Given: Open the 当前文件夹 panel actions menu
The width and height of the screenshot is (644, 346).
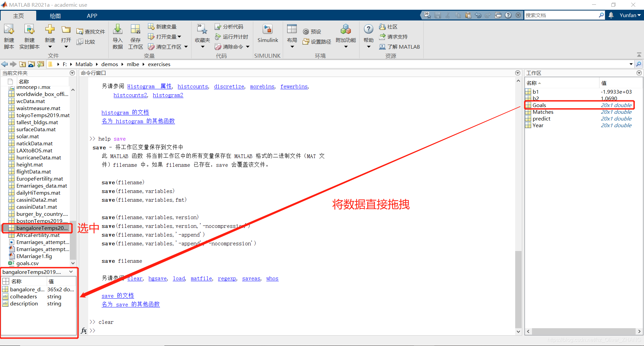Looking at the screenshot, I should click(x=72, y=73).
